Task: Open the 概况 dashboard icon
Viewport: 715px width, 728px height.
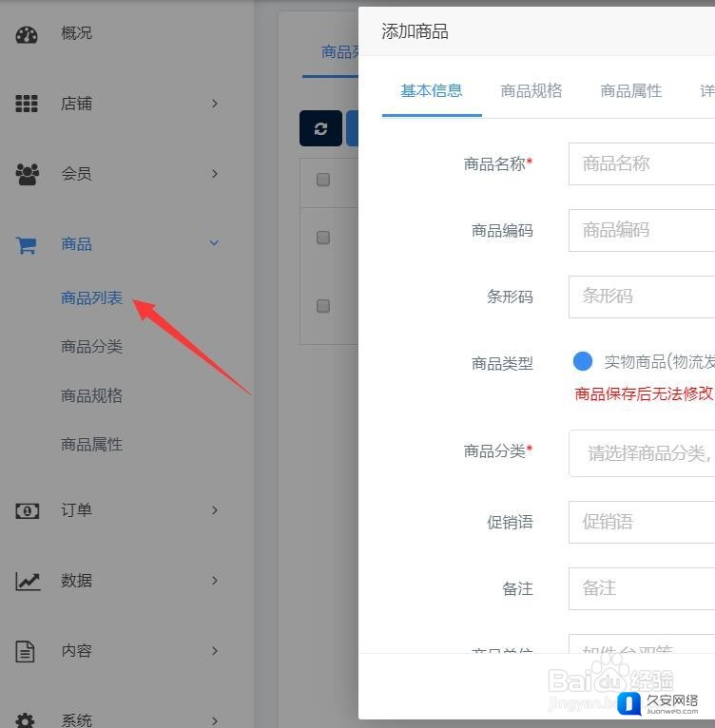Action: [x=27, y=35]
